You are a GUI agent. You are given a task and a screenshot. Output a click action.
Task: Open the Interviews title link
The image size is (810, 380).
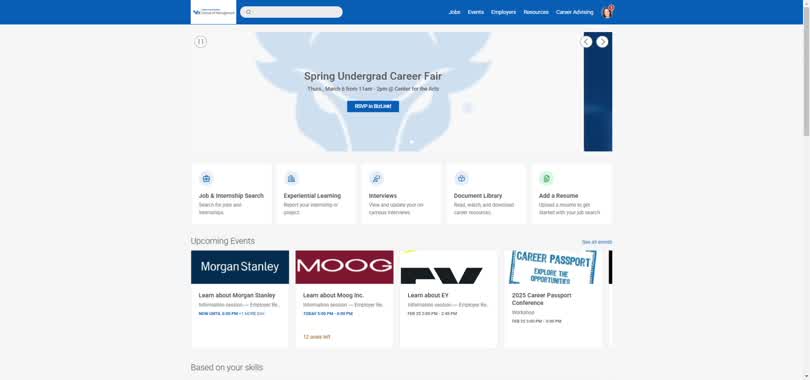[x=383, y=196]
